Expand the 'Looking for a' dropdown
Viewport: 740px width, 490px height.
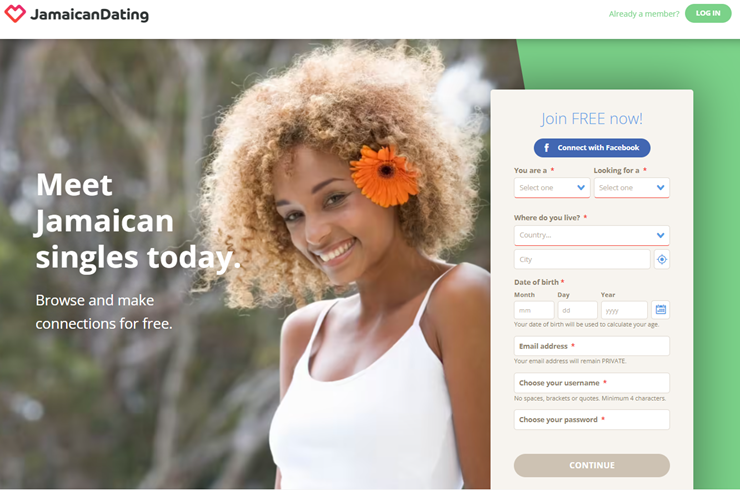[x=631, y=188]
